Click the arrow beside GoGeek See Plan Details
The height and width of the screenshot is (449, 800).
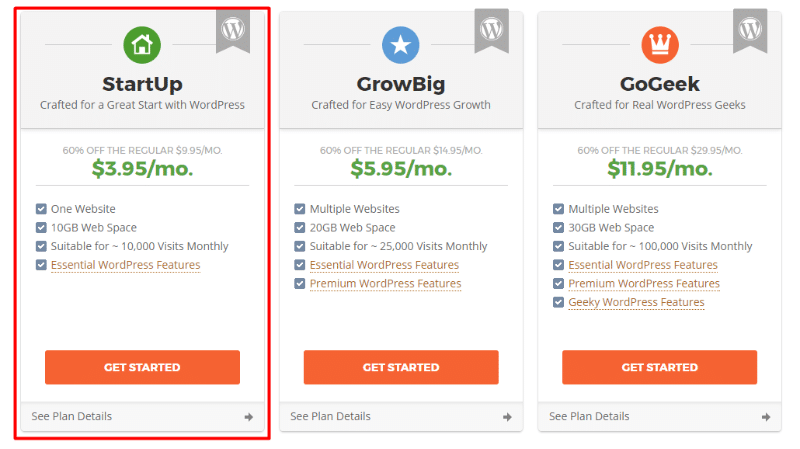(766, 417)
